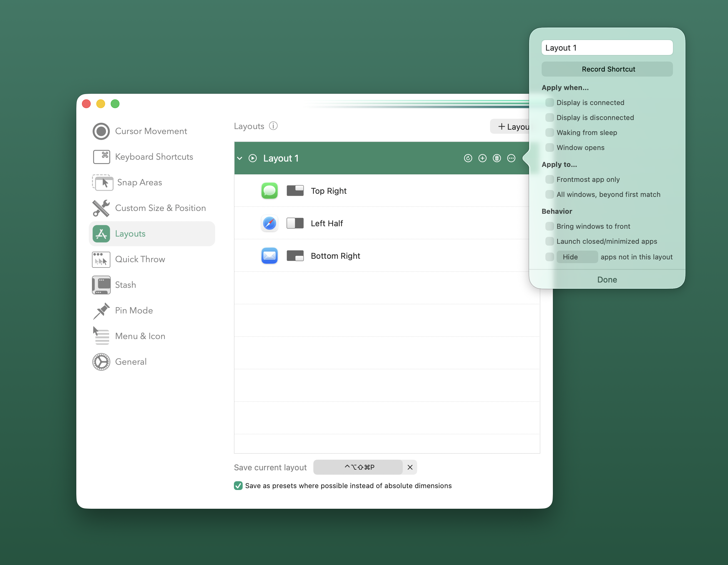728x565 pixels.
Task: Click Done in the popover
Action: [607, 280]
